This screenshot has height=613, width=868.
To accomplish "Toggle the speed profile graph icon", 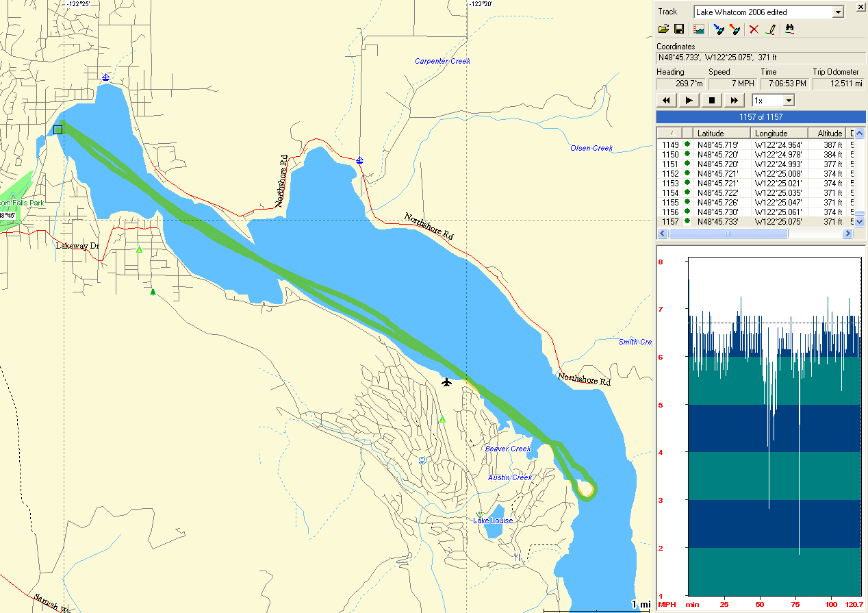I will pos(699,29).
